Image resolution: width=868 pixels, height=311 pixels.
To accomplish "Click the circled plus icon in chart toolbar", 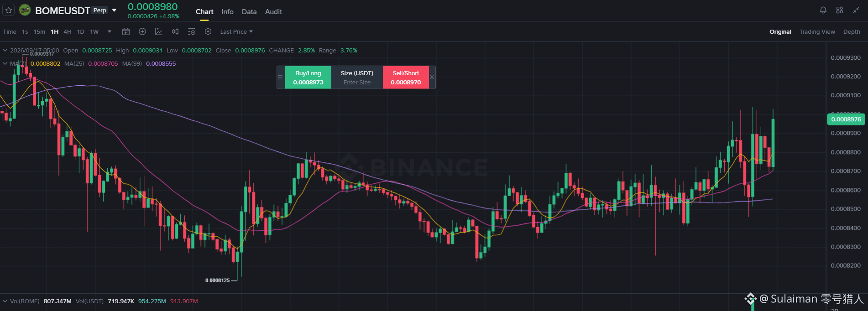I will coord(142,31).
